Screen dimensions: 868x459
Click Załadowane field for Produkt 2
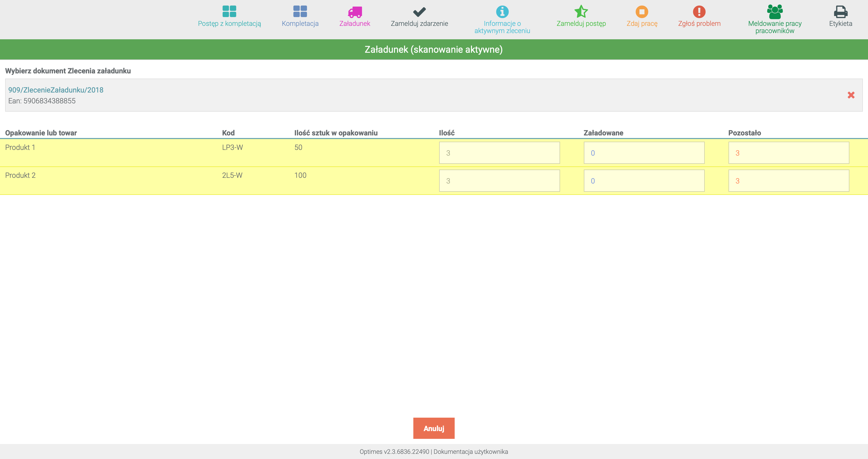(644, 181)
